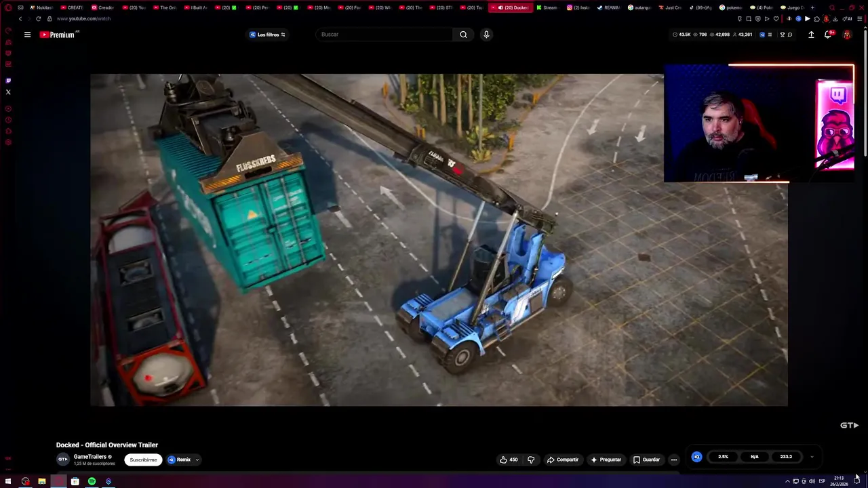The image size is (868, 488).
Task: Open a new browser tab
Action: pyautogui.click(x=812, y=7)
